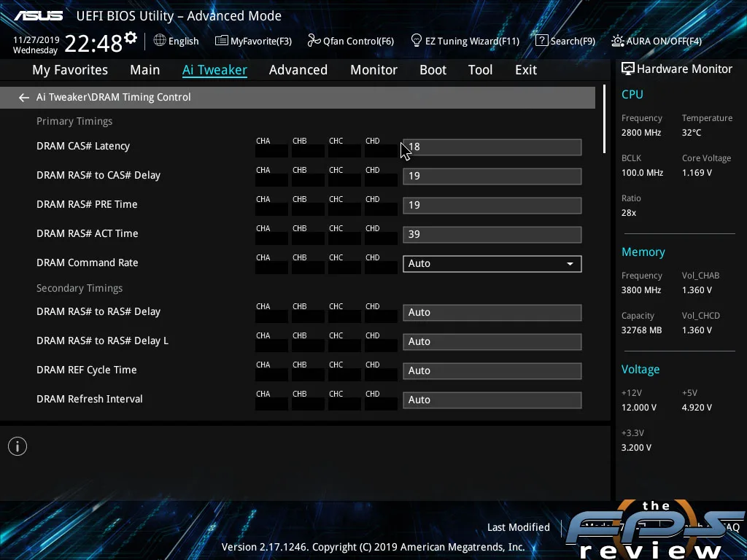The height and width of the screenshot is (560, 747).
Task: Select DRAM RAS# to CAS# Delay label
Action: pos(98,175)
